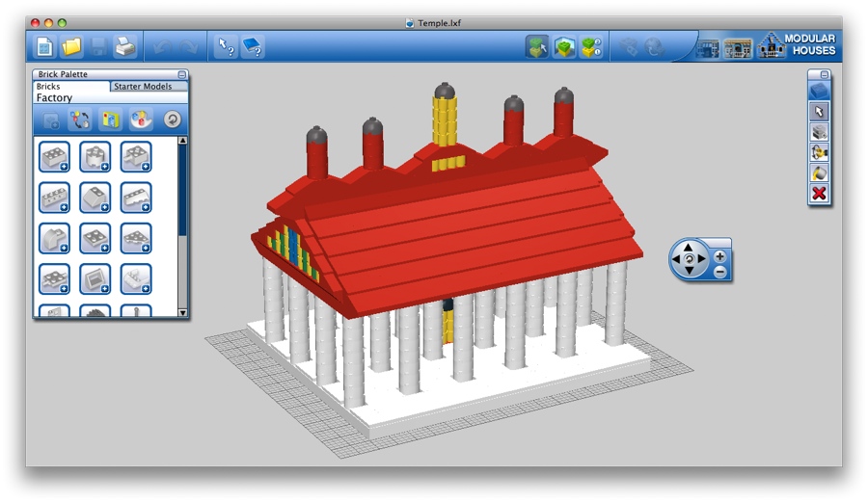Viewport: 868px width, 502px height.
Task: Expand the window frame brick category
Action: pyautogui.click(x=95, y=279)
